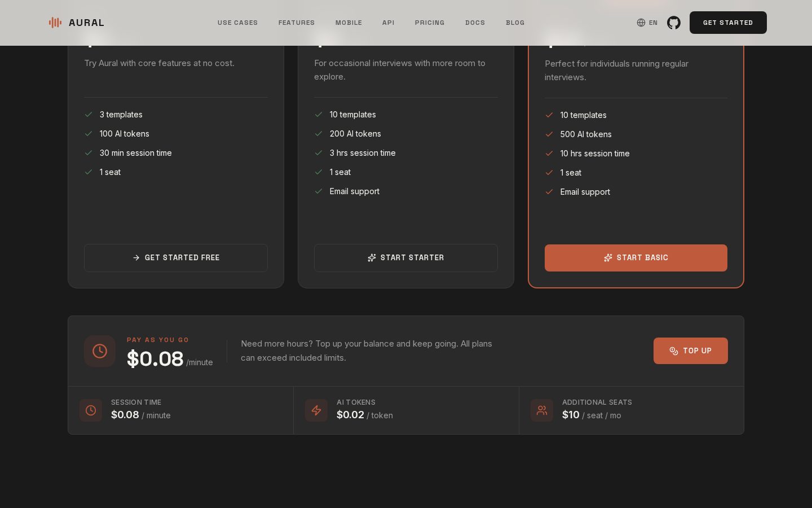
Task: Click the Top Up button
Action: [691, 351]
